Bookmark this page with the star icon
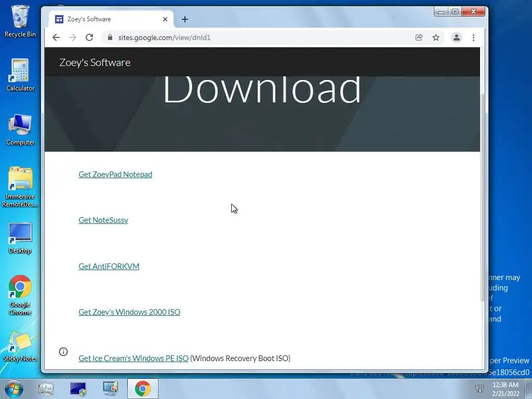Image resolution: width=532 pixels, height=399 pixels. coord(436,37)
